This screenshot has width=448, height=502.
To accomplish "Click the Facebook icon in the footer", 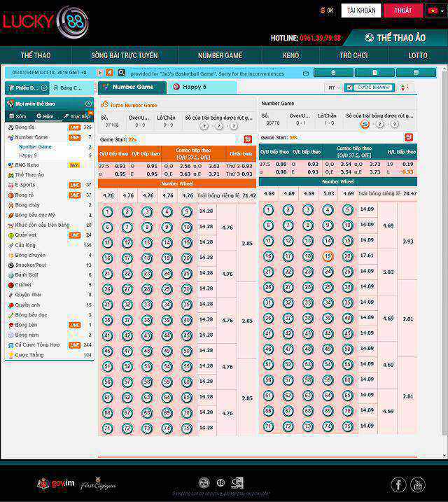I will [399, 484].
